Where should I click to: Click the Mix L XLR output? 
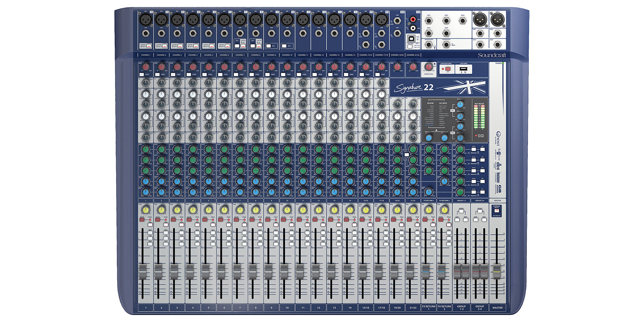coord(479,19)
